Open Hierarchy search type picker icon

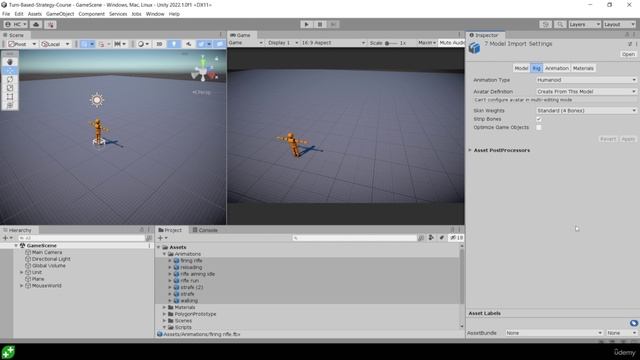click(149, 238)
